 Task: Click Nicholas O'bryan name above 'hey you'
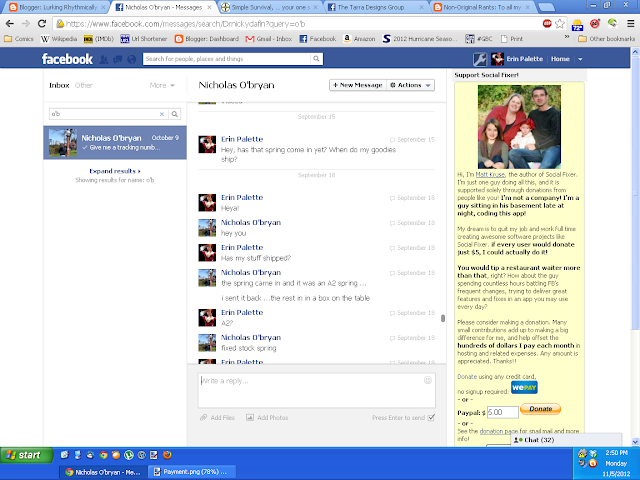tap(251, 222)
